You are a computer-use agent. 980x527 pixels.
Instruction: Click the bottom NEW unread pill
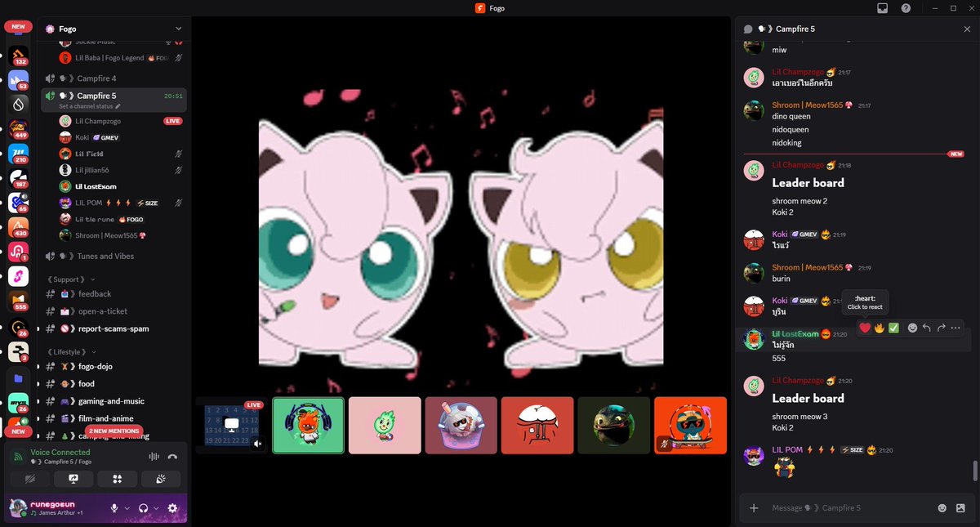(x=18, y=431)
